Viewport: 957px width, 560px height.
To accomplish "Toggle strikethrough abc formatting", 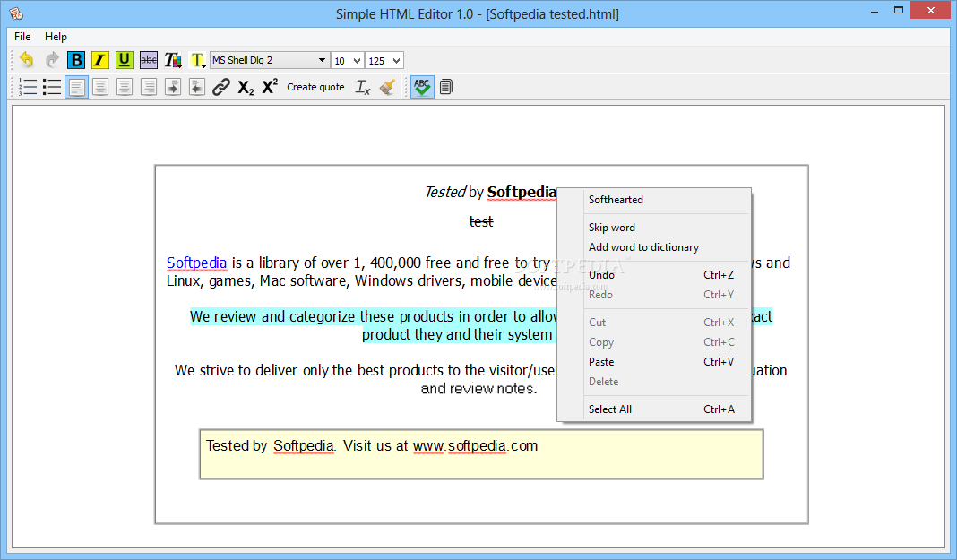I will pyautogui.click(x=149, y=60).
